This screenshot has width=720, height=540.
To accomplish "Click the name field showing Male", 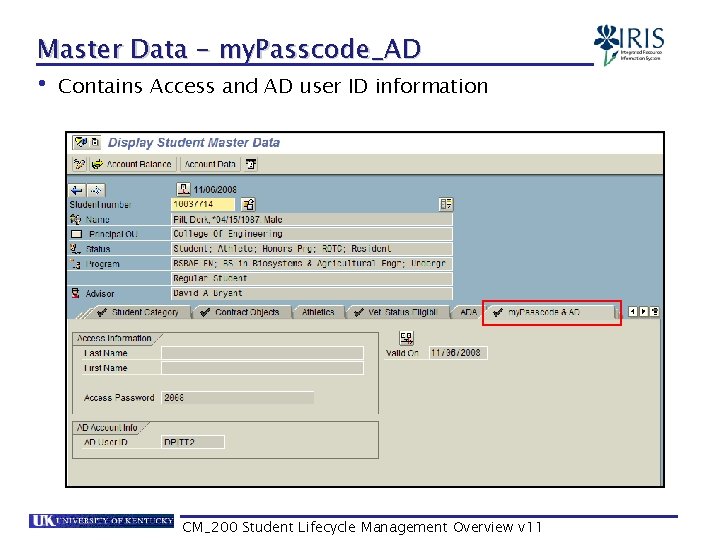I will point(311,219).
